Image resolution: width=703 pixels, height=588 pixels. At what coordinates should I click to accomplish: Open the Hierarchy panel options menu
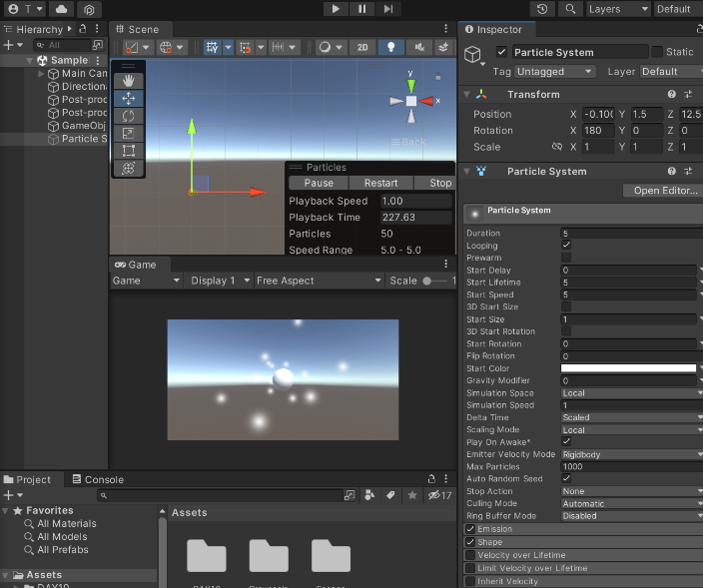[97, 29]
